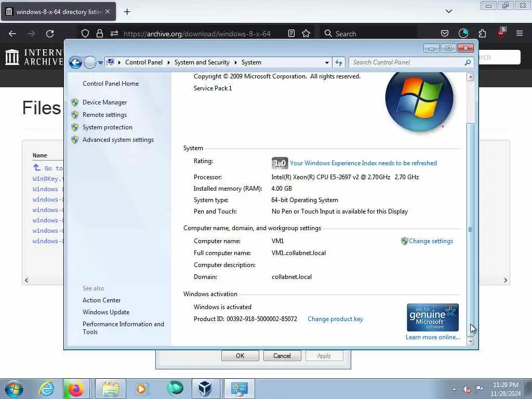
Task: Click scroll up arrow in System window
Action: click(x=470, y=77)
